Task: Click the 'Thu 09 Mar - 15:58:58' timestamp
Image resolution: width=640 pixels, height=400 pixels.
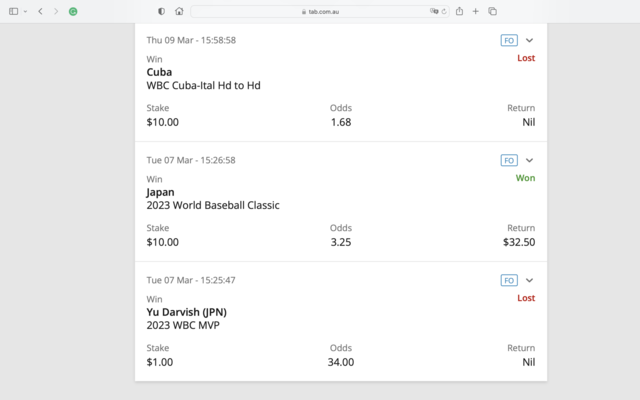Action: tap(191, 40)
